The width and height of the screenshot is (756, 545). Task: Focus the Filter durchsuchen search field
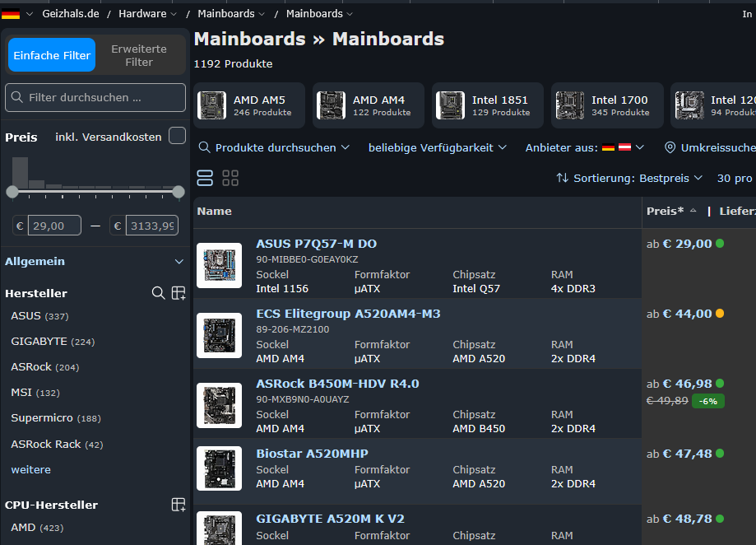tap(95, 97)
